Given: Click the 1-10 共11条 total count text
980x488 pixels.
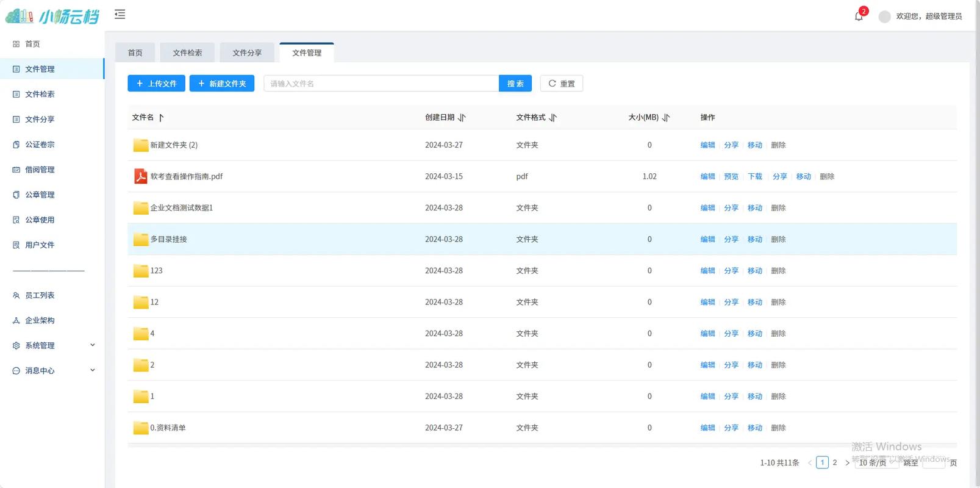Looking at the screenshot, I should pos(779,463).
